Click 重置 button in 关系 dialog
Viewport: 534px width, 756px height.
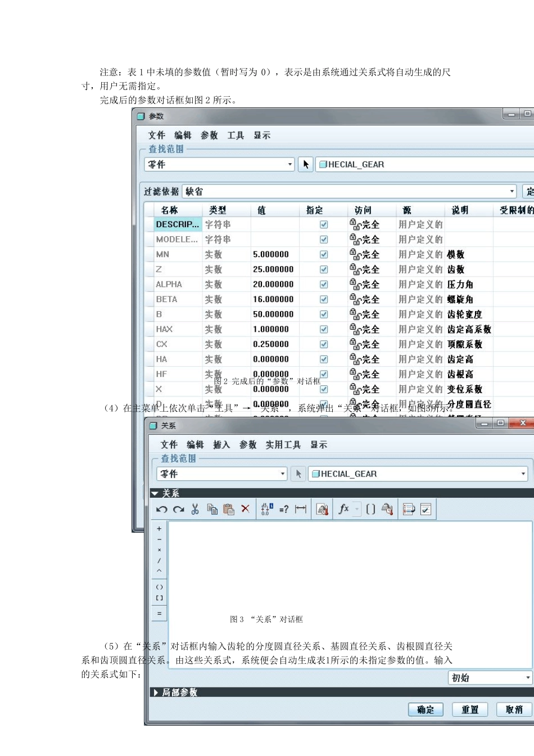[470, 710]
